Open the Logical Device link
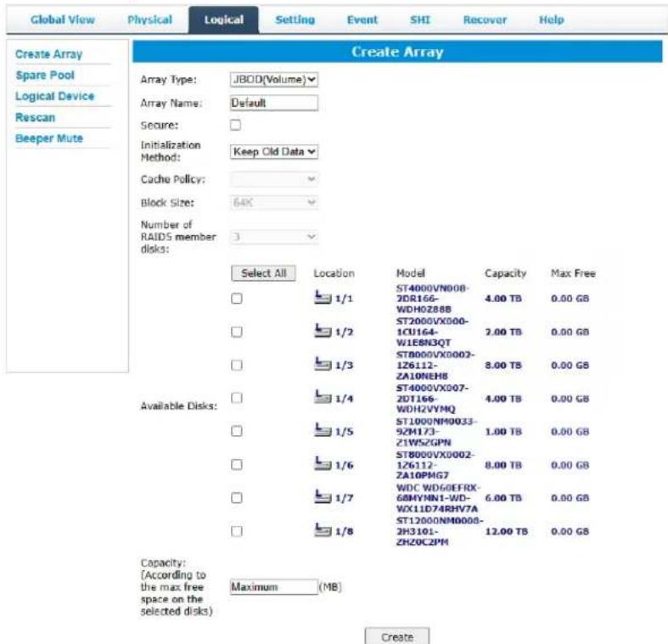668x644 pixels. point(54,96)
